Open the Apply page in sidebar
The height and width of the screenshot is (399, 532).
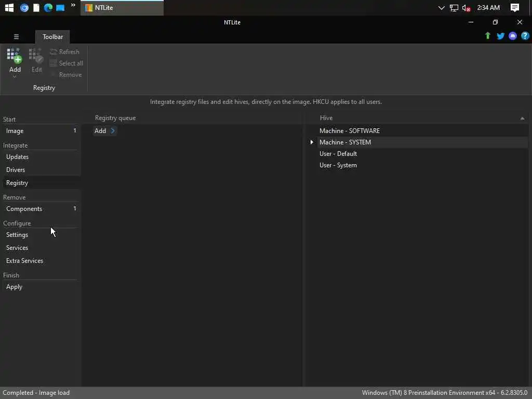coord(41,287)
